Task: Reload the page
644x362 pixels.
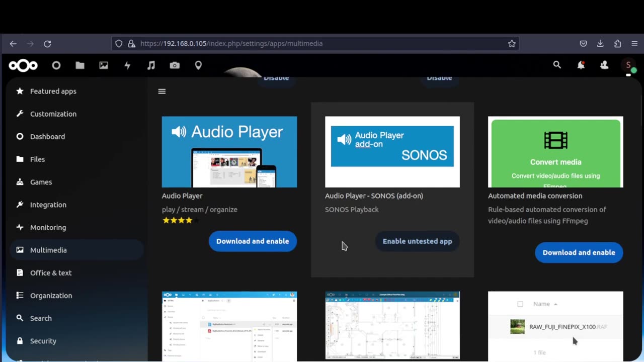Action: point(47,44)
